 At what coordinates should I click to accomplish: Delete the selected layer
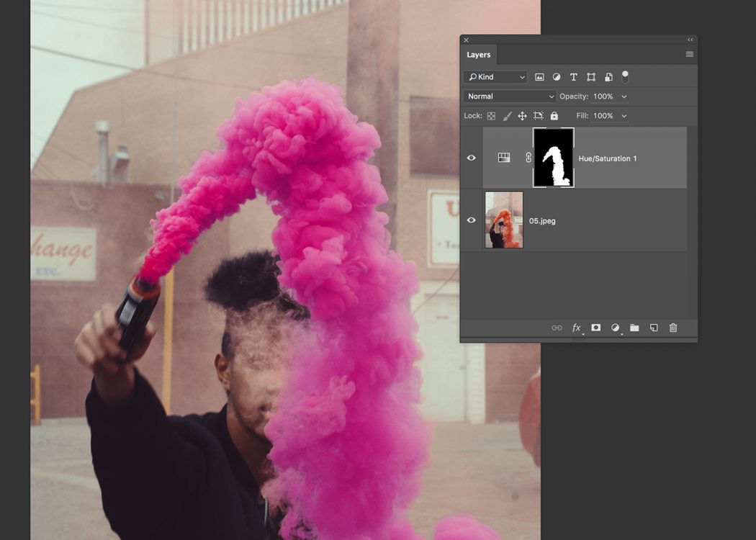coord(673,328)
